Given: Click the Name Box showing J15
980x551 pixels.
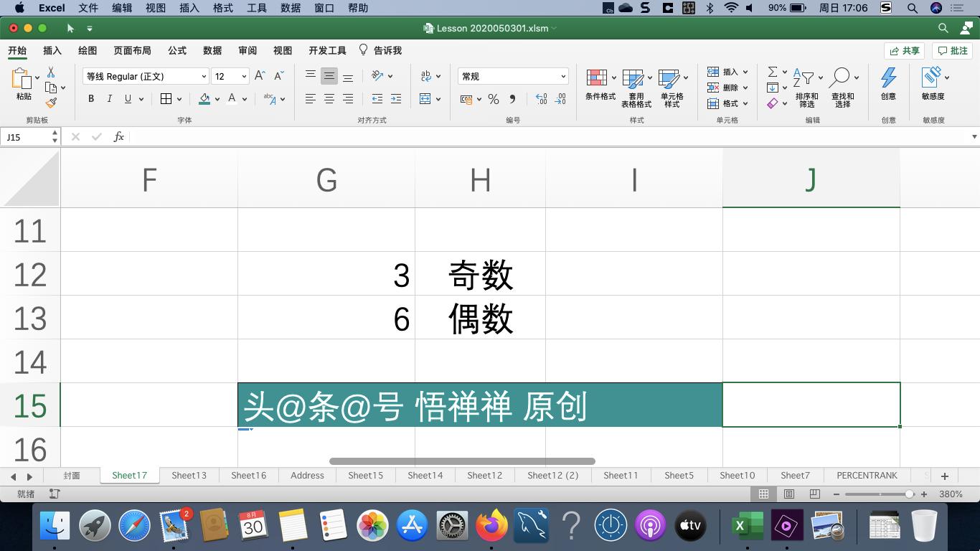Looking at the screenshot, I should tap(27, 136).
